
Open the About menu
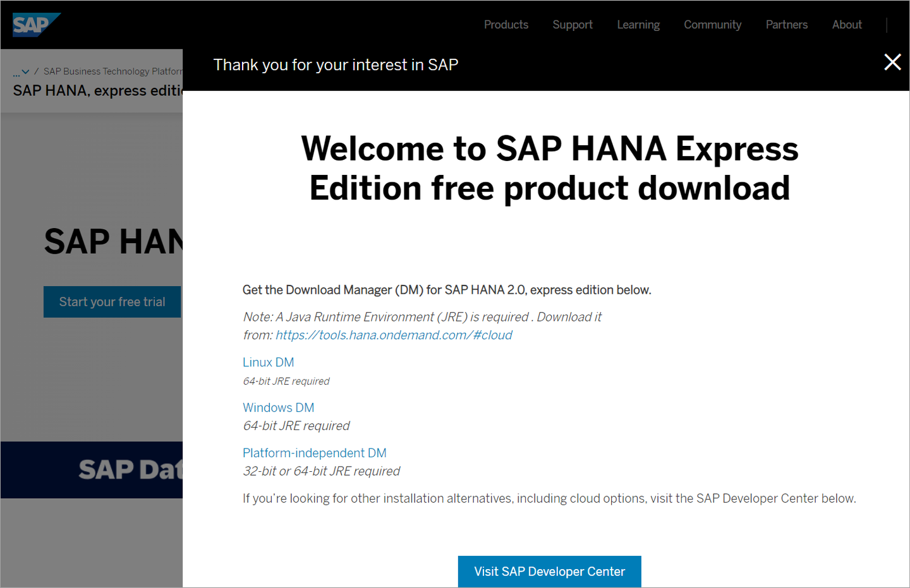[847, 25]
